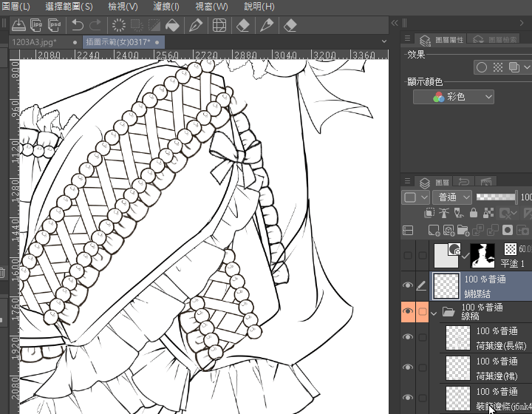The height and width of the screenshot is (414, 532).
Task: Export as JPG using the toolbar icon
Action: pos(37,26)
